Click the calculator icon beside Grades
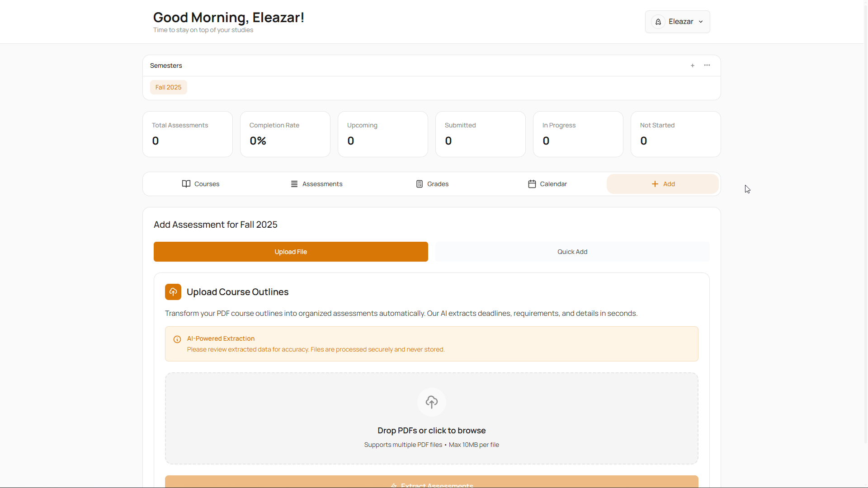 click(420, 184)
